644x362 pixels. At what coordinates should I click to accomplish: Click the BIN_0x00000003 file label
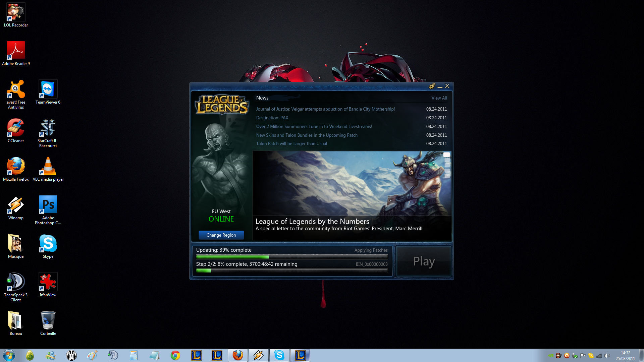372,264
